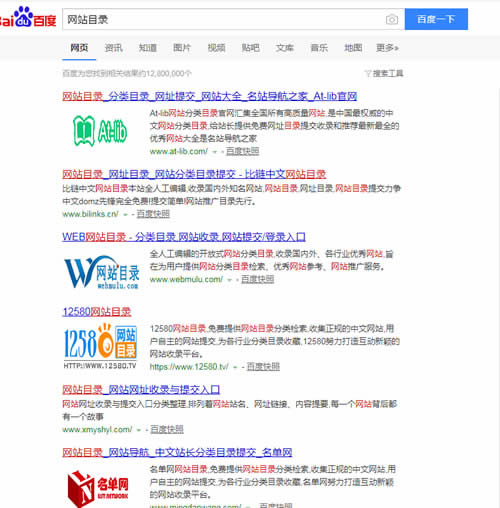Viewport: 500px width, 508px height.
Task: Click snippet text 优秀网站大全是名站导航之家
Action: pos(203,138)
